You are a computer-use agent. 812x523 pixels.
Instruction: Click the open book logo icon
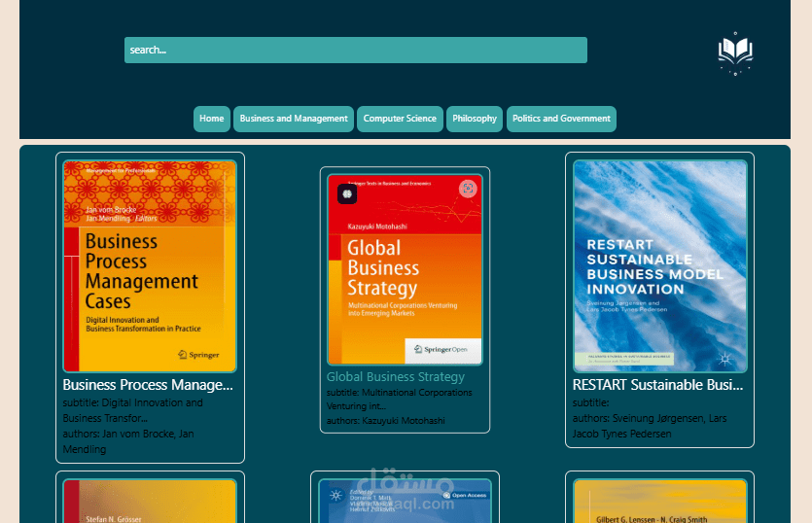pos(735,52)
